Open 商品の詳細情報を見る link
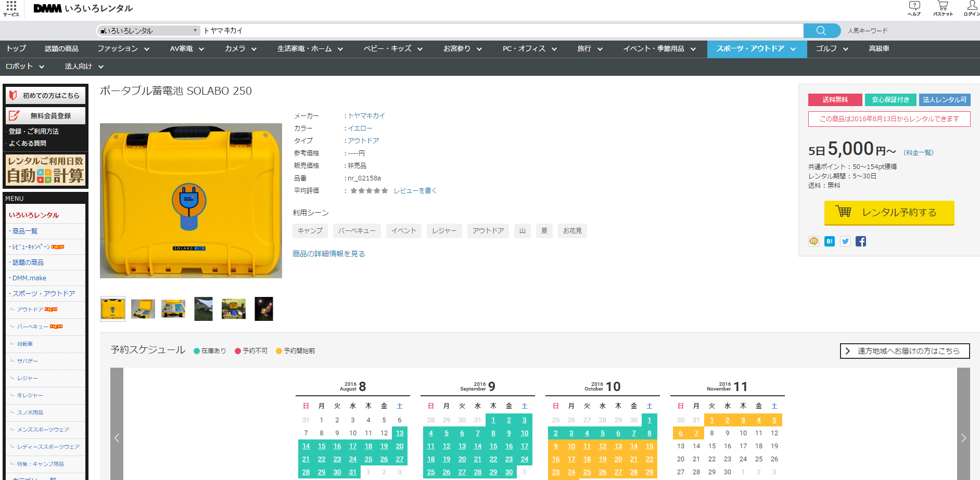Screen dimensions: 980x480 (x=329, y=254)
